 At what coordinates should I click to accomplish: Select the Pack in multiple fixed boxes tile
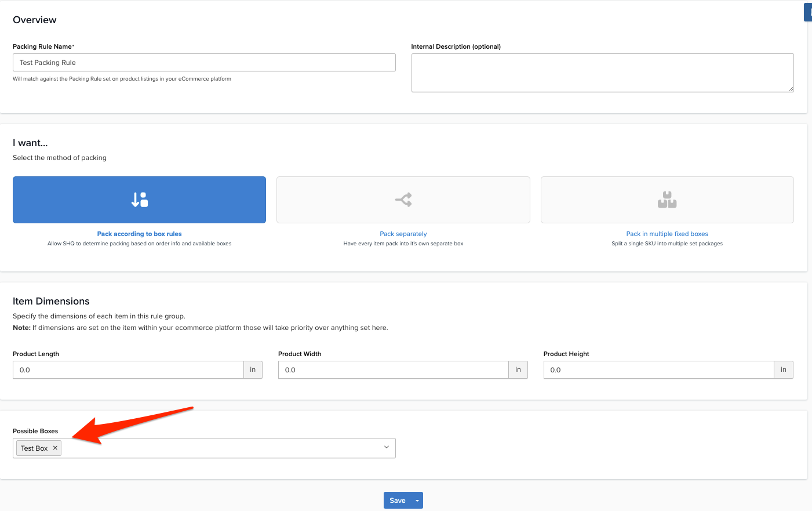point(667,200)
